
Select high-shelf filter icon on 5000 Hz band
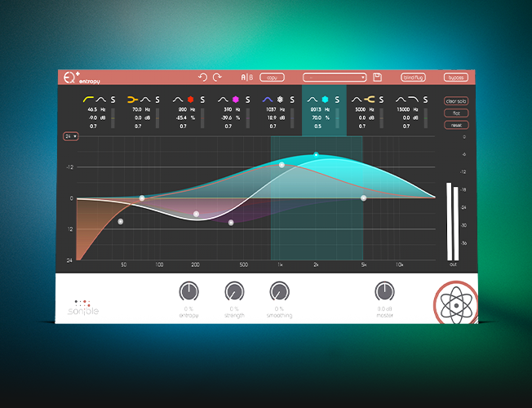370,100
